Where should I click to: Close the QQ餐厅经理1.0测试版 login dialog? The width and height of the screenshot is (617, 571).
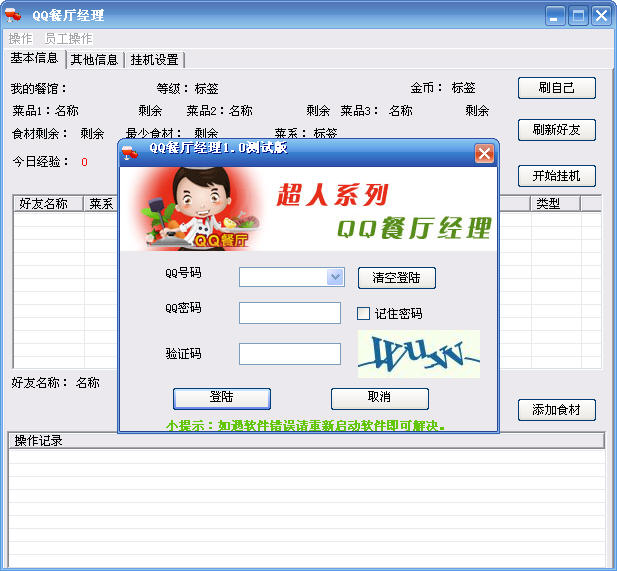pyautogui.click(x=484, y=153)
